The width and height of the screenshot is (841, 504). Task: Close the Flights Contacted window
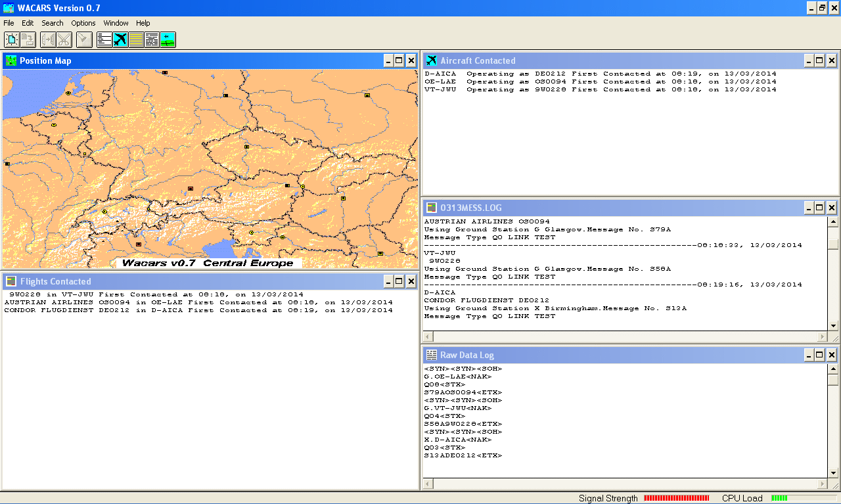pos(411,281)
